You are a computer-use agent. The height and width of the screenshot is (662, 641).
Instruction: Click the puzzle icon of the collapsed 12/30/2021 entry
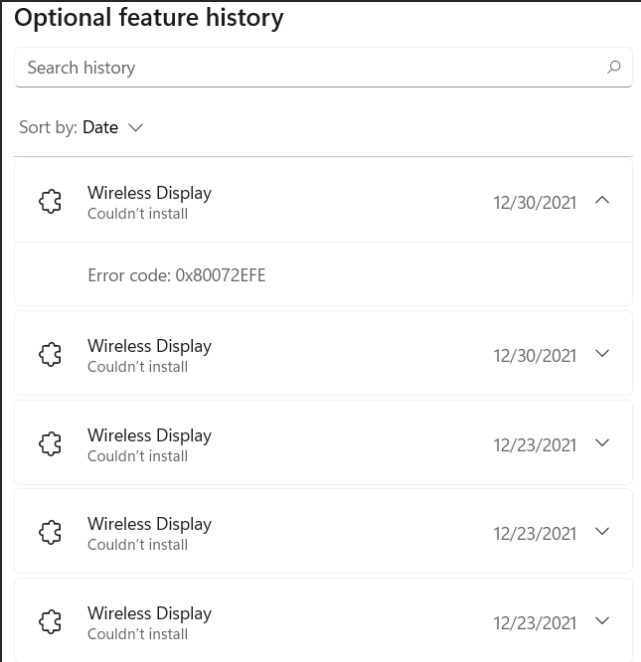[47, 355]
